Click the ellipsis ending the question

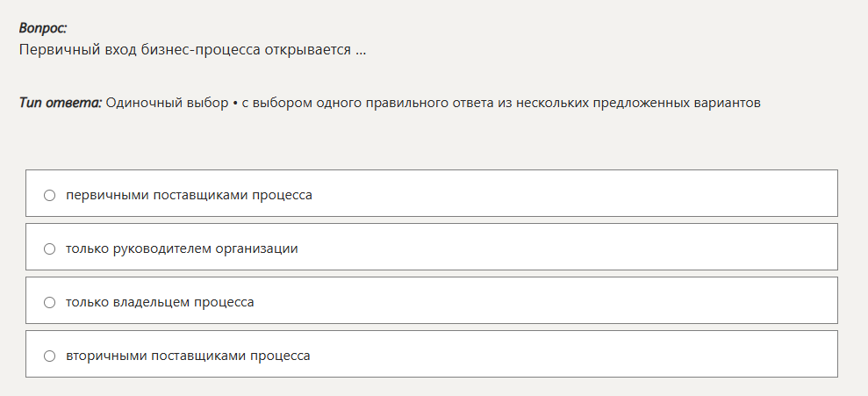point(361,50)
